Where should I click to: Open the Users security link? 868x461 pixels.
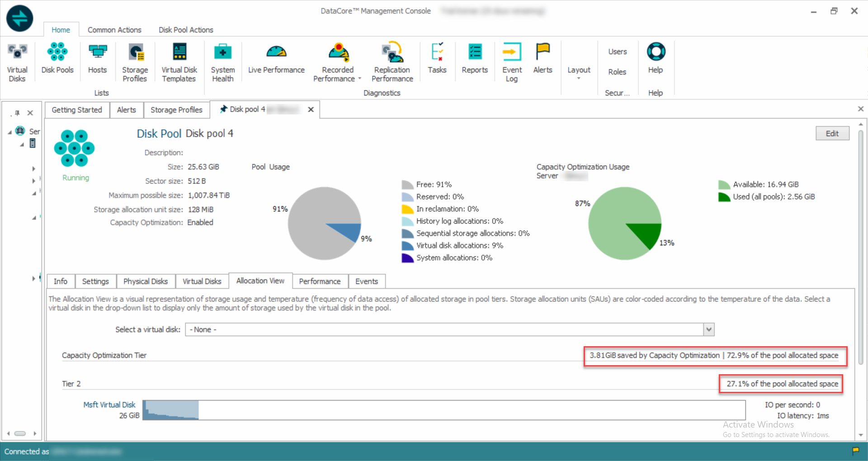[x=617, y=52]
